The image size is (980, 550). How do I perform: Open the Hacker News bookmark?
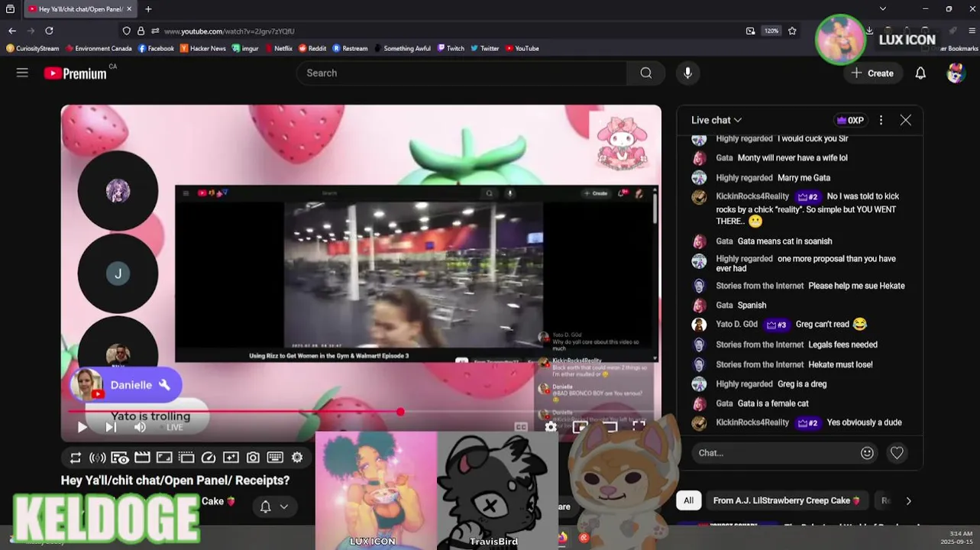click(202, 48)
